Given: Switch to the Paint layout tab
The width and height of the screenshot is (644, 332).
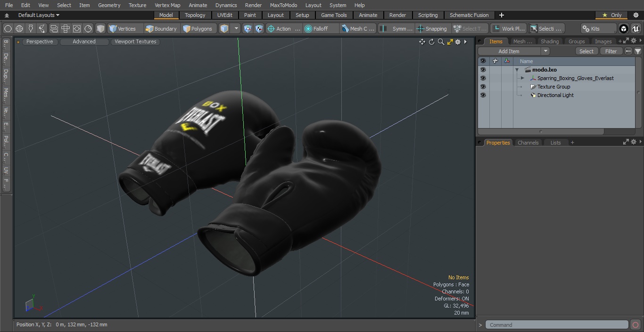Looking at the screenshot, I should pyautogui.click(x=250, y=15).
